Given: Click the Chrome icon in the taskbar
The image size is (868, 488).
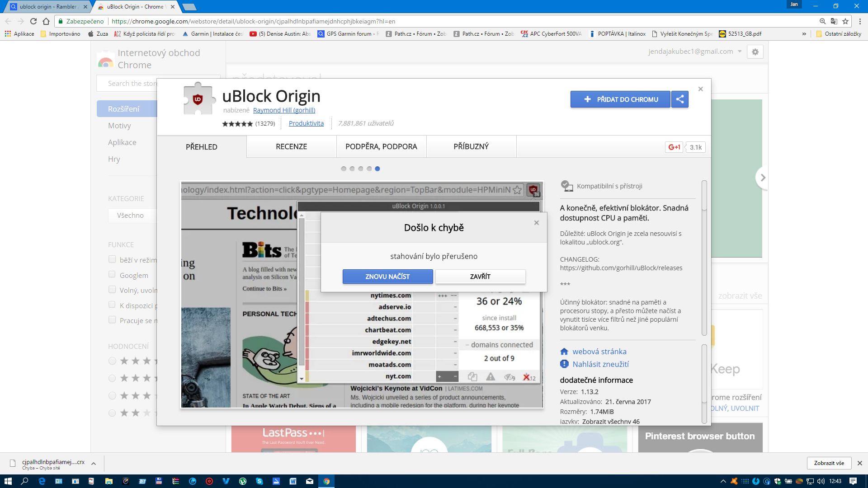Looking at the screenshot, I should click(x=326, y=481).
